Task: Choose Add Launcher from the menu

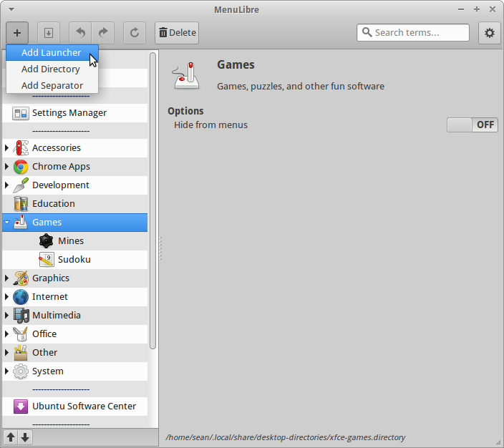Action: [52, 53]
